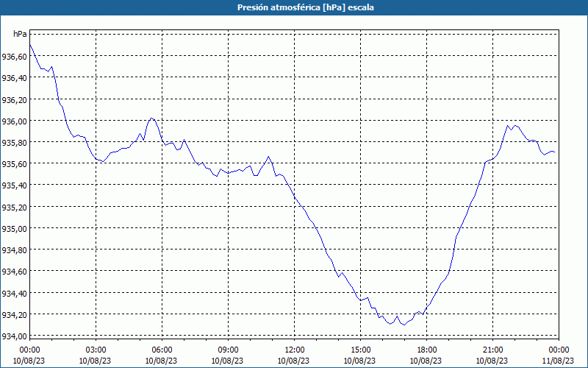
Task: Select the 21:00 x-axis label
Action: (x=492, y=350)
